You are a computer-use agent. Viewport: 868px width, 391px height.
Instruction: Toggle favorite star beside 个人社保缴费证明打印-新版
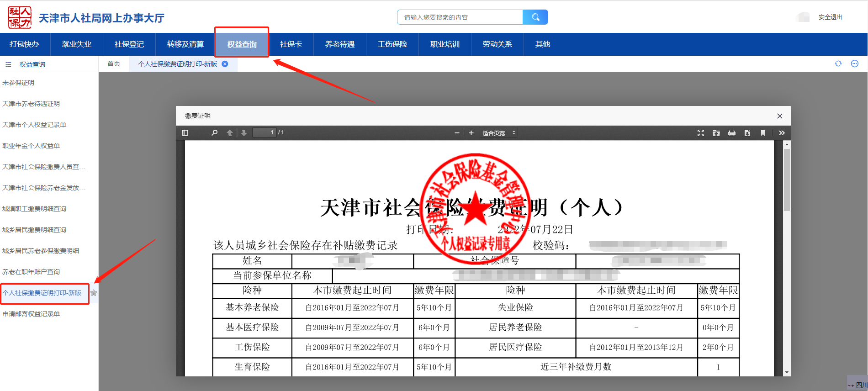pyautogui.click(x=94, y=293)
